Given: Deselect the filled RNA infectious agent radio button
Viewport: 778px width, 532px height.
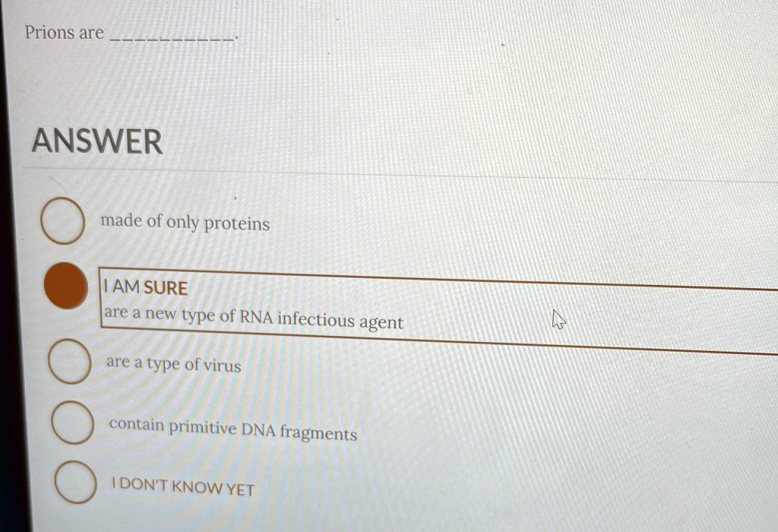Looking at the screenshot, I should click(x=66, y=286).
